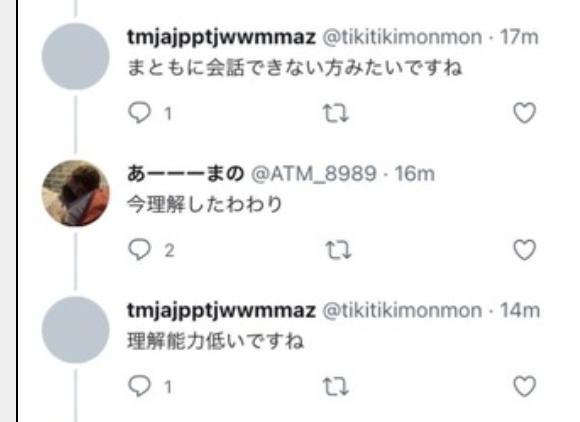Reply to the 14m tweet by tmjajpptjwwmmaz
580x422 pixels.
coord(139,386)
